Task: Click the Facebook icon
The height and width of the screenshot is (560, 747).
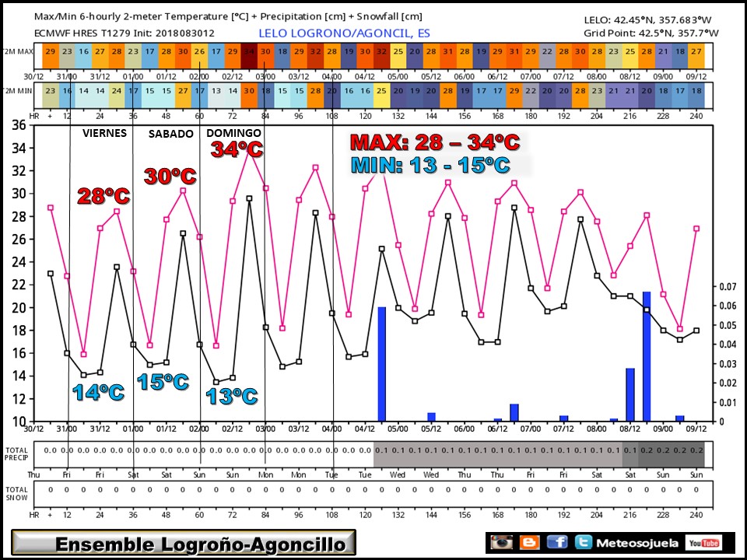Action: [557, 542]
